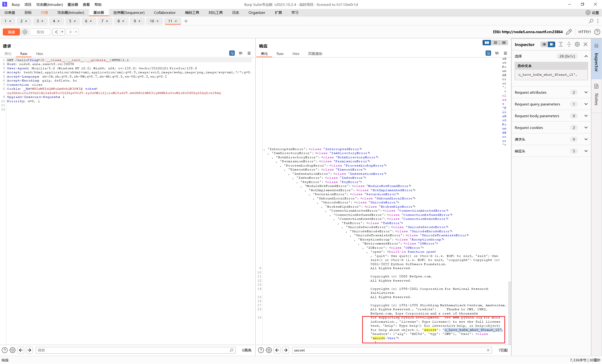The height and width of the screenshot is (364, 602).
Task: Focus the request search (搜索) field
Action: pyautogui.click(x=135, y=350)
